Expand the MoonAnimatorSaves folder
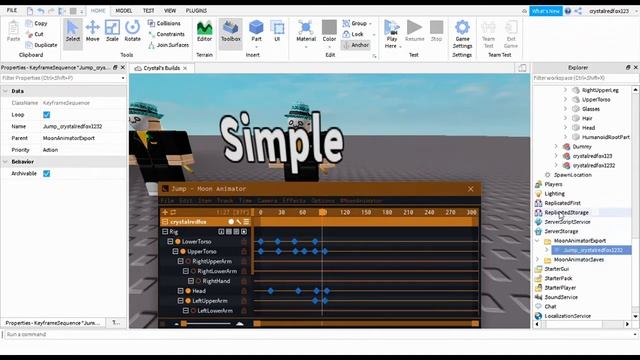Screen dimensions: 640x360 [537, 260]
